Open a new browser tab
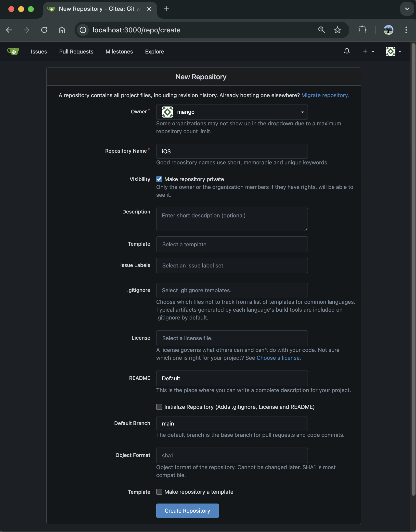Screen dimensions: 416x532 point(167,9)
